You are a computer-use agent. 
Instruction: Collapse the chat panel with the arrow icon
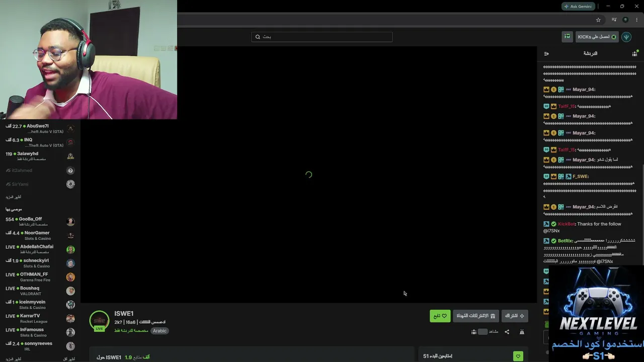tap(546, 54)
